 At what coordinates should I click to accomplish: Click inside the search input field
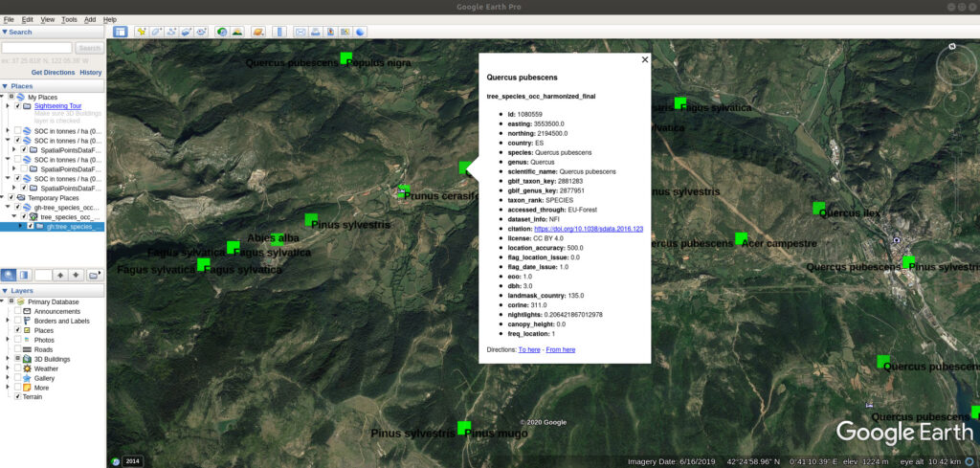point(37,48)
